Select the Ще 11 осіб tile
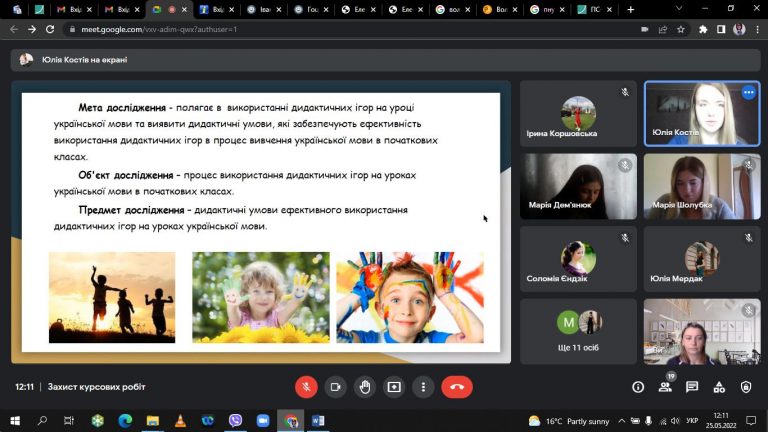This screenshot has width=768, height=432. [578, 332]
